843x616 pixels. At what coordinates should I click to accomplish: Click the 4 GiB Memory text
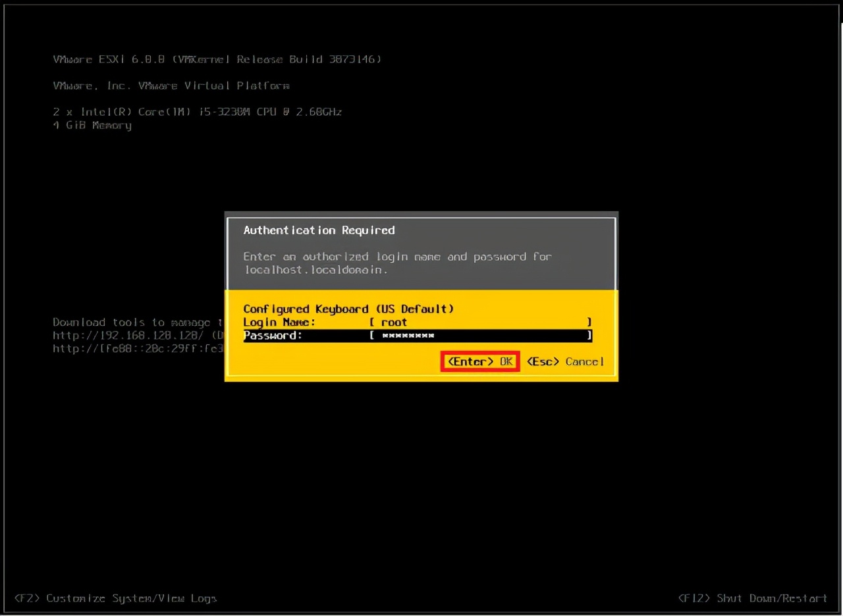pos(92,125)
